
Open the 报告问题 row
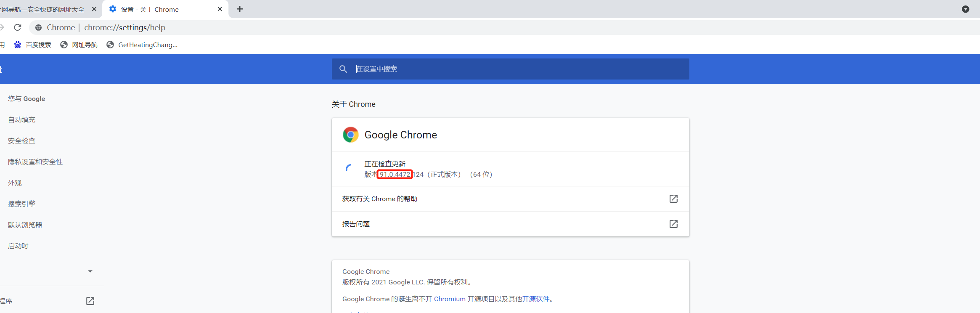click(x=510, y=224)
